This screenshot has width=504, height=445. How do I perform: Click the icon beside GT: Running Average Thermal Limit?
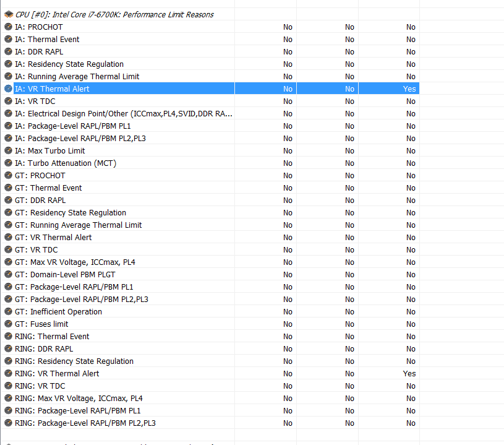click(x=9, y=225)
